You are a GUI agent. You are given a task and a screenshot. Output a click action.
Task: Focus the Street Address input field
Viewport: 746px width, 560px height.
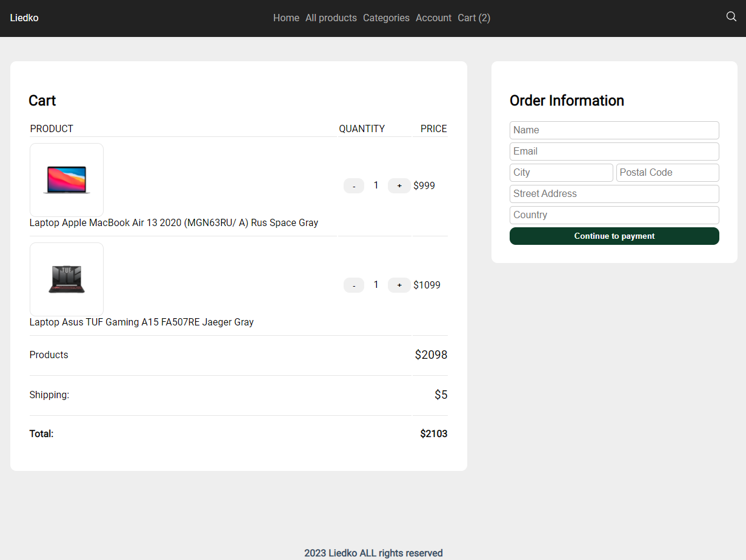point(614,194)
